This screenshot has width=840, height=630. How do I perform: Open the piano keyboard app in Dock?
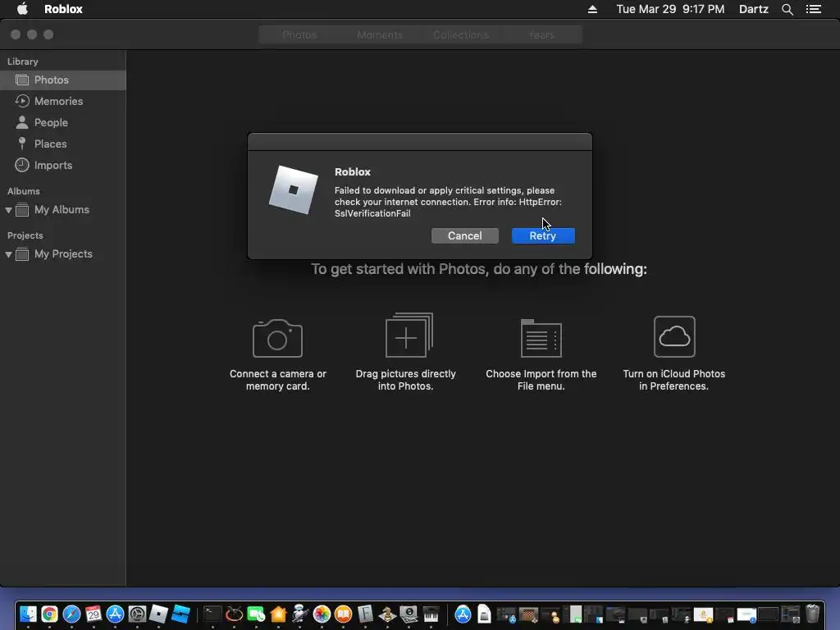pyautogui.click(x=431, y=614)
